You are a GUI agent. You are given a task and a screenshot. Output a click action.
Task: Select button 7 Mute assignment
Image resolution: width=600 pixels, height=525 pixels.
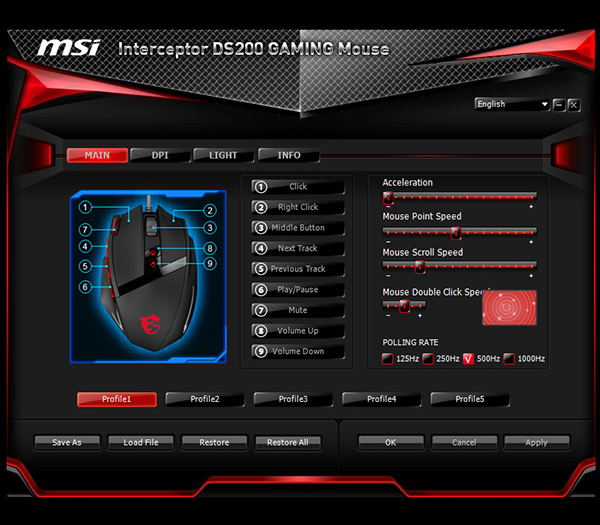pyautogui.click(x=298, y=310)
